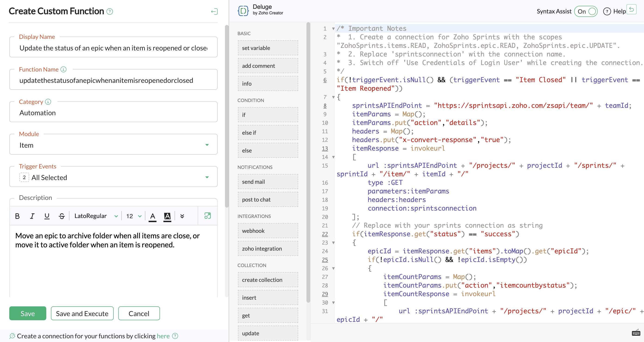644x342 pixels.
Task: Click the collapse panel icon beside title
Action: [214, 12]
